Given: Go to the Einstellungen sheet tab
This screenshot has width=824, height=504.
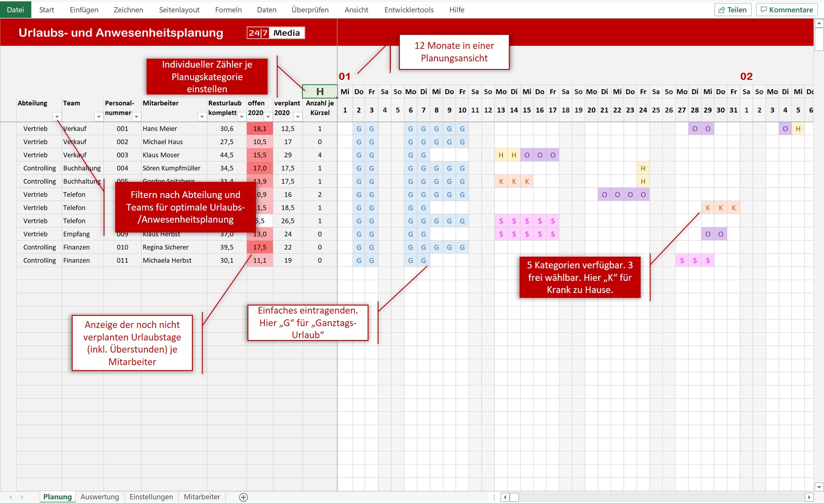Looking at the screenshot, I should [x=151, y=497].
